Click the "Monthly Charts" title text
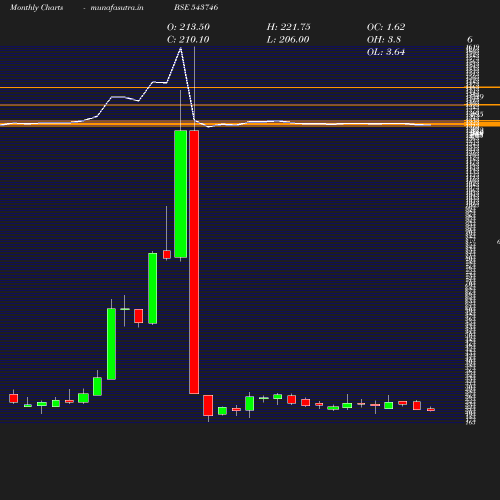The width and height of the screenshot is (500, 500). pos(37,7)
